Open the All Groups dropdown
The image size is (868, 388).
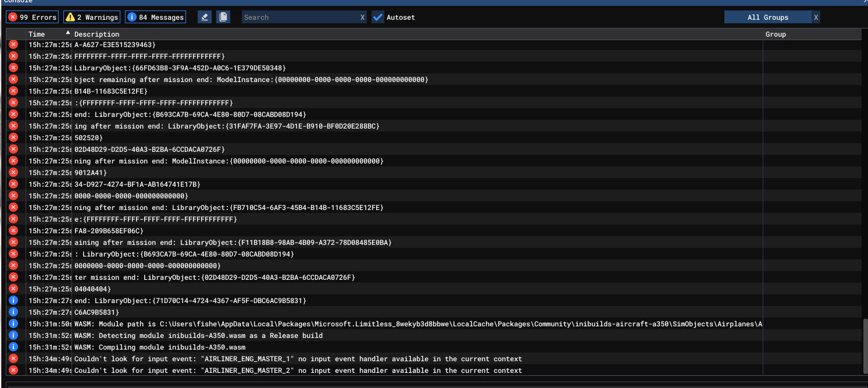tap(767, 17)
